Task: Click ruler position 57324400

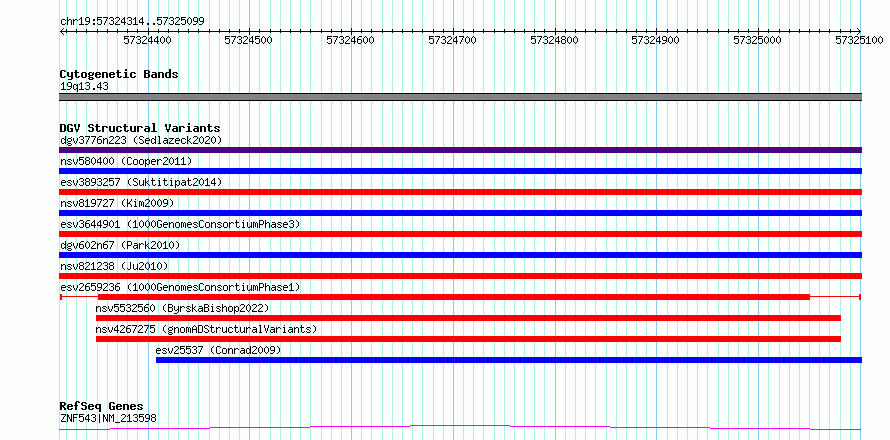Action: pos(147,40)
